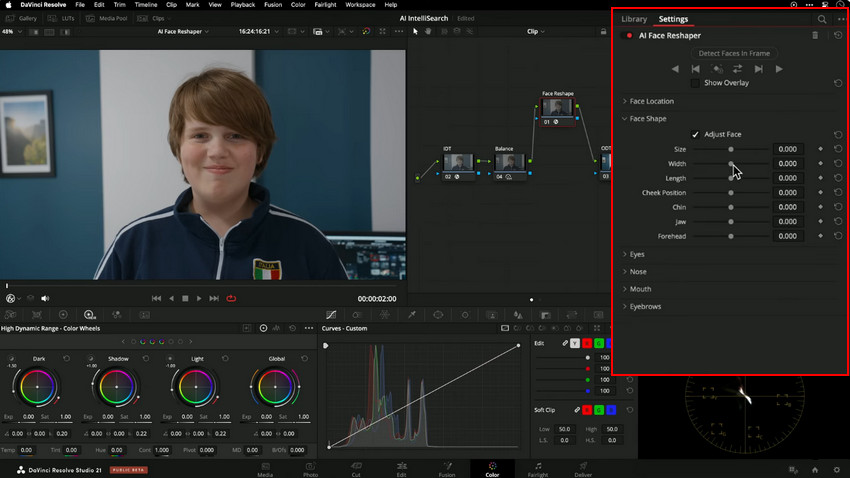The width and height of the screenshot is (850, 478).
Task: Toggle the green curve channel button
Action: (598, 343)
